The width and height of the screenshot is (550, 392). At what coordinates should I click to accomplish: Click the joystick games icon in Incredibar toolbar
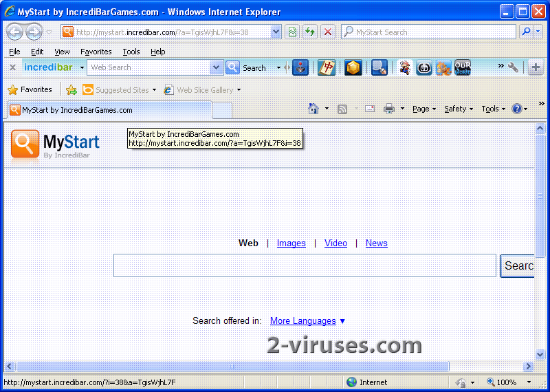(x=300, y=67)
